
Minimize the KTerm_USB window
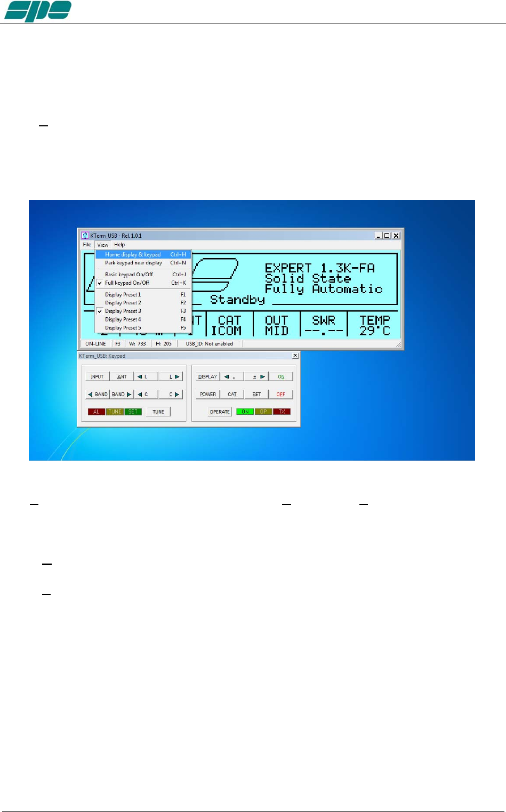click(x=379, y=235)
